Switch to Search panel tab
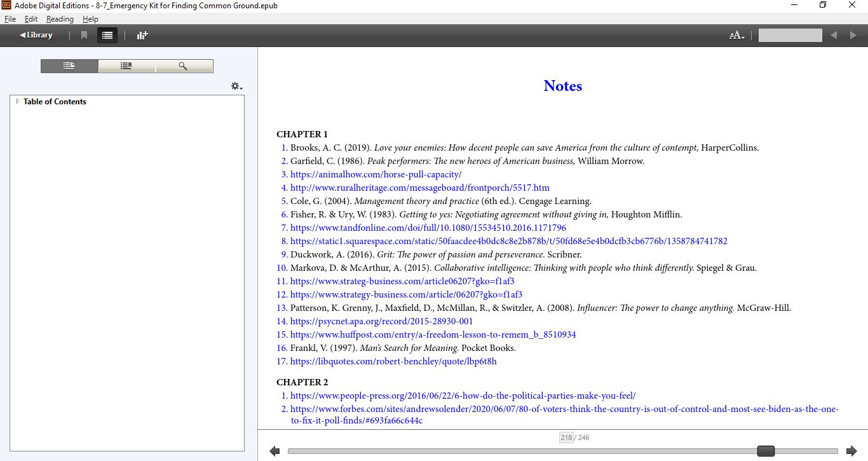 coord(184,66)
